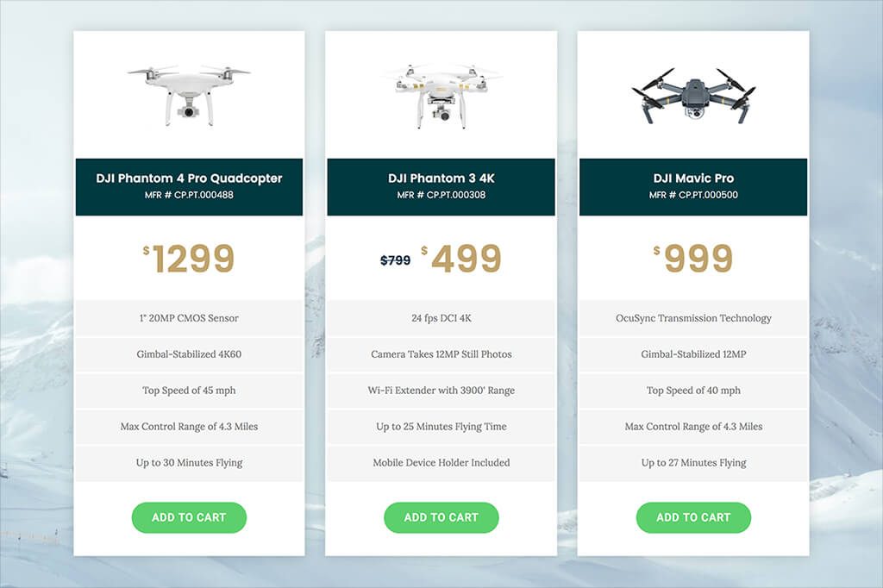The width and height of the screenshot is (883, 588).
Task: Select the OcuSync Transmission Technology row
Action: (x=693, y=318)
